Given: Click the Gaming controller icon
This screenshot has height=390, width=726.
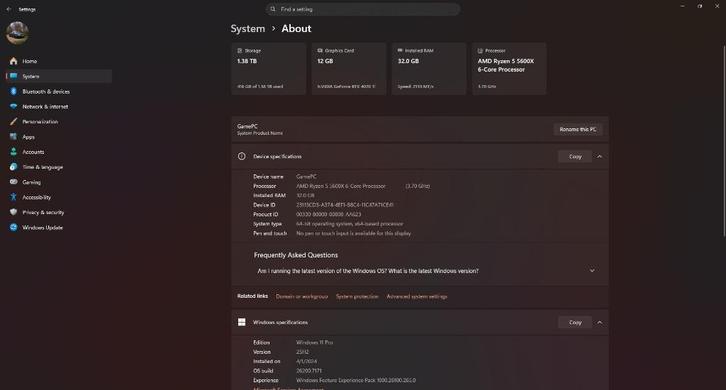Looking at the screenshot, I should (x=13, y=182).
